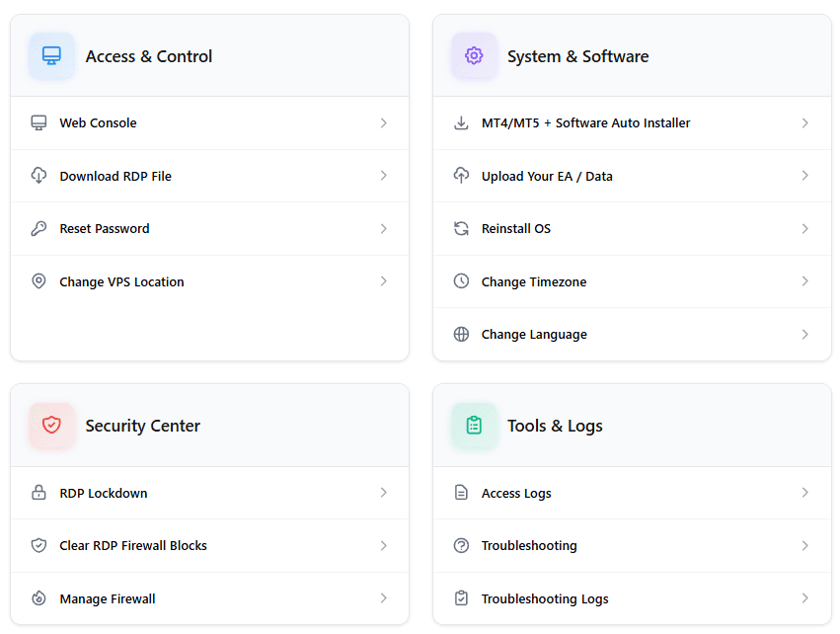This screenshot has width=840, height=634.
Task: Open the System & Software section header
Action: pyautogui.click(x=577, y=56)
